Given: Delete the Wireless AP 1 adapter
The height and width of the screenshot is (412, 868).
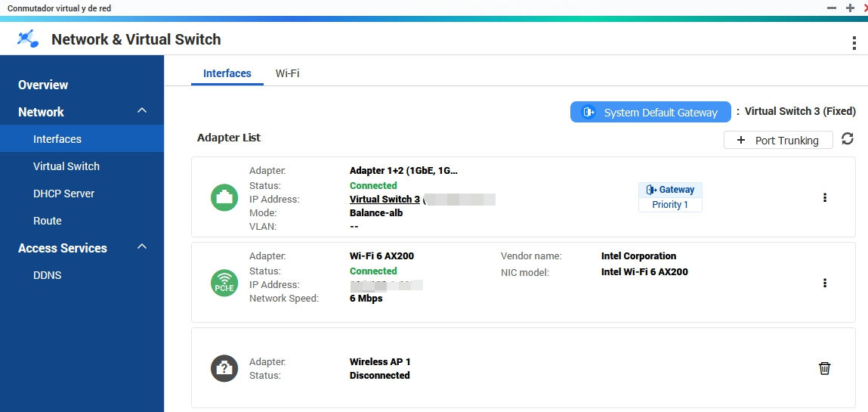Looking at the screenshot, I should tap(824, 368).
